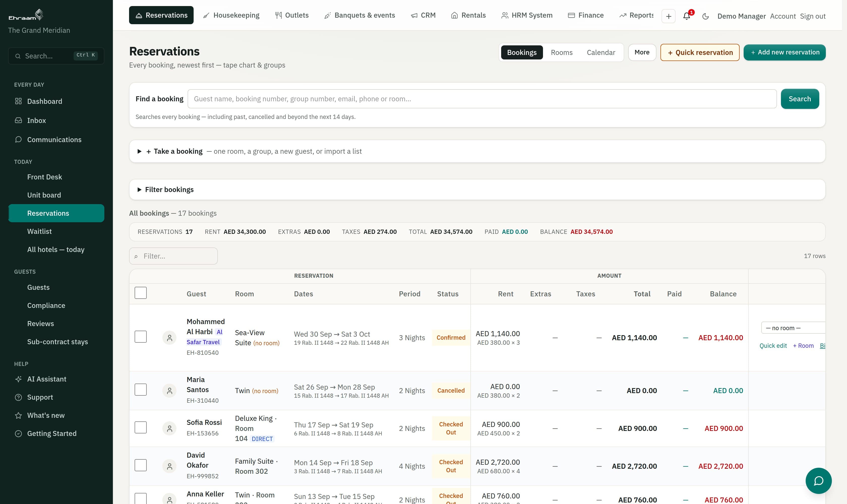Click the Communications bubble icon
847x504 pixels.
[x=18, y=140]
